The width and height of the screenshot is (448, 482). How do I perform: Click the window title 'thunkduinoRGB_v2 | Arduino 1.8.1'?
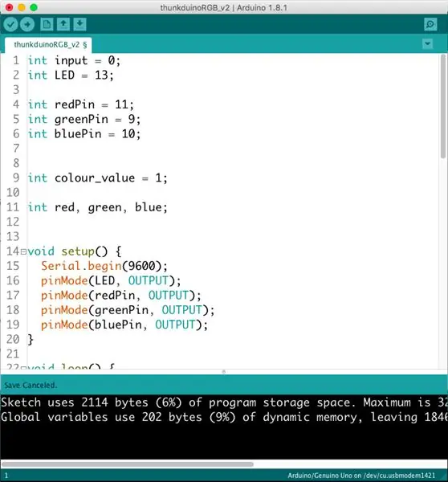224,8
